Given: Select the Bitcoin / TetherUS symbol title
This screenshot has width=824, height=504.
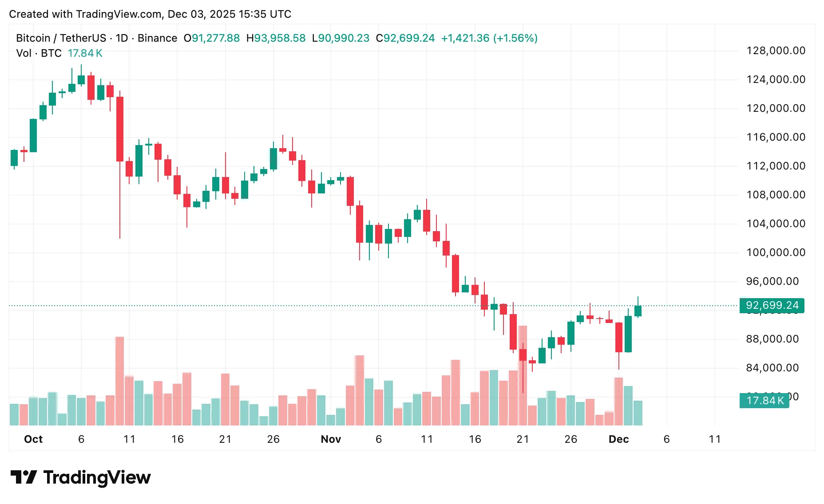Looking at the screenshot, I should tap(61, 38).
